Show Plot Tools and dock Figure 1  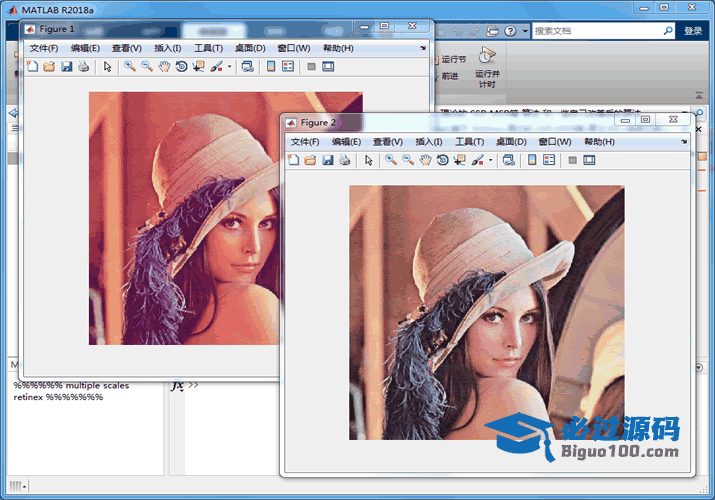[328, 67]
